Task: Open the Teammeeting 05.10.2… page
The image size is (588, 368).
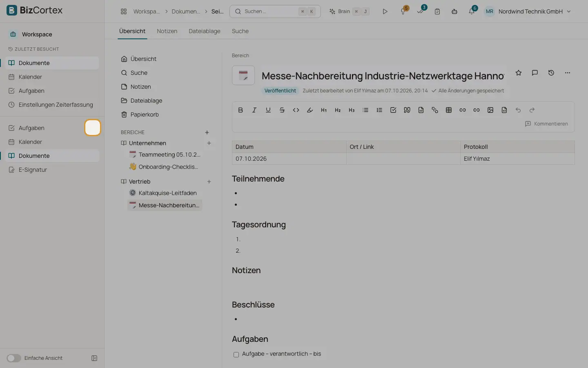Action: (x=165, y=155)
